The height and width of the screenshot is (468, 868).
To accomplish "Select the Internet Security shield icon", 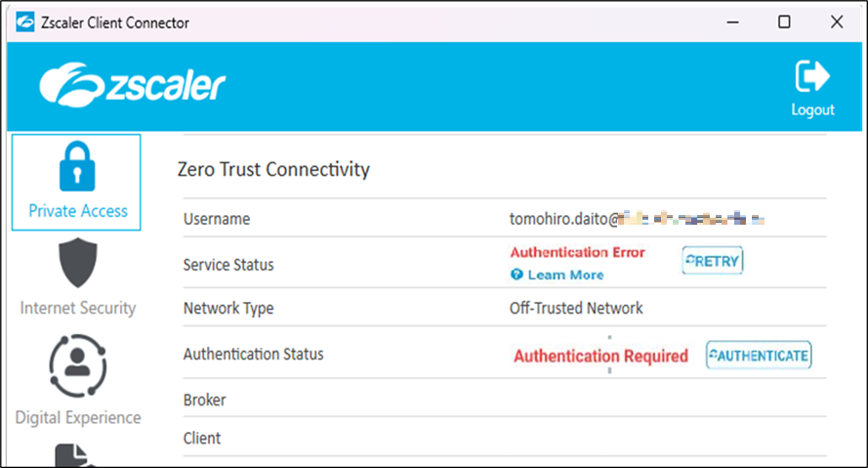I will (78, 264).
